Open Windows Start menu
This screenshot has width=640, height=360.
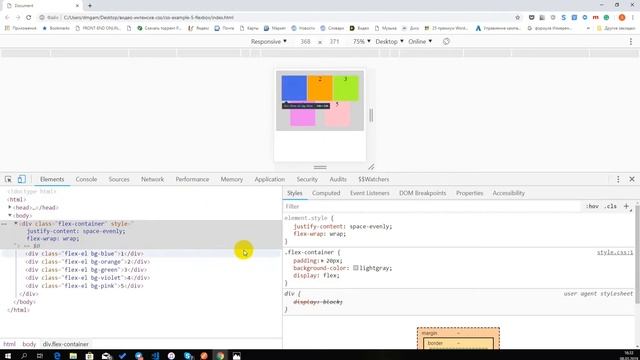pyautogui.click(x=8, y=356)
